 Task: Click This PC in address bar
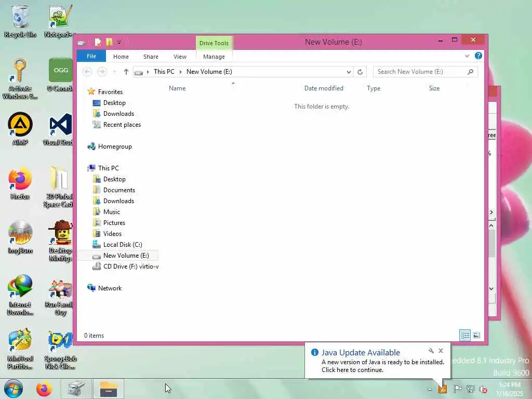(164, 72)
